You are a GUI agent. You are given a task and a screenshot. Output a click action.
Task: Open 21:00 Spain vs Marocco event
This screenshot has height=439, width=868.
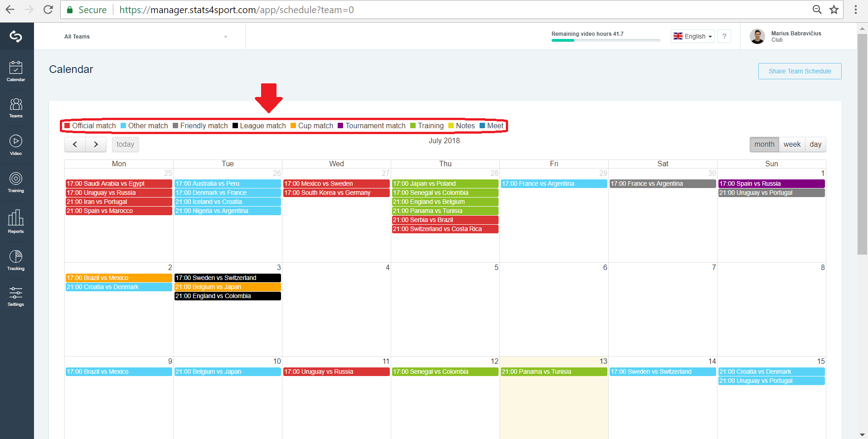119,211
